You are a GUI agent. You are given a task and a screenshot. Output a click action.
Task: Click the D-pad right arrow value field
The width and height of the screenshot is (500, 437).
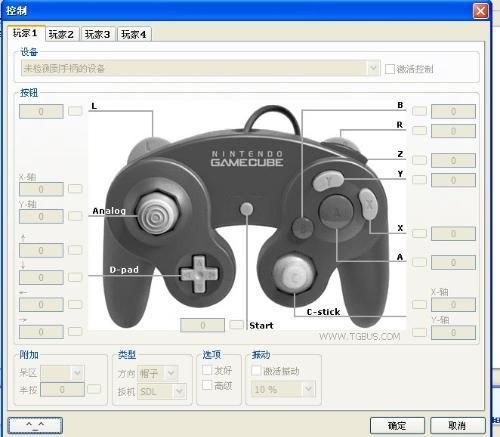41,332
